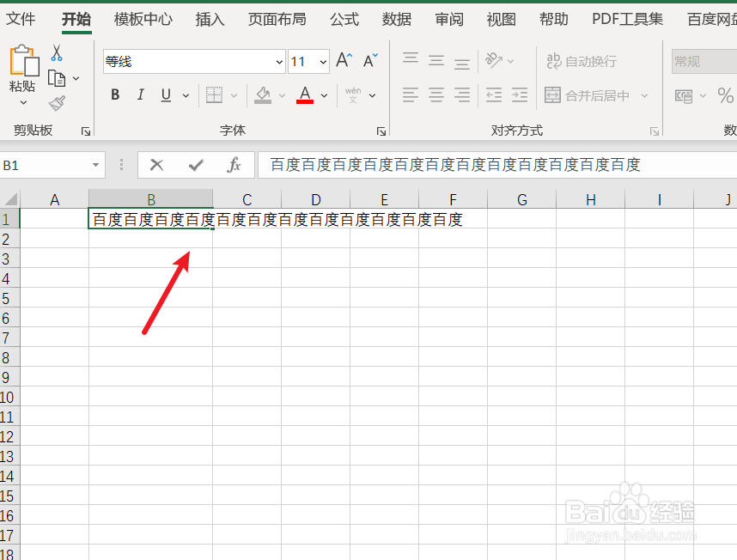The width and height of the screenshot is (737, 560).
Task: Expand the copy options arrow
Action: click(x=76, y=78)
